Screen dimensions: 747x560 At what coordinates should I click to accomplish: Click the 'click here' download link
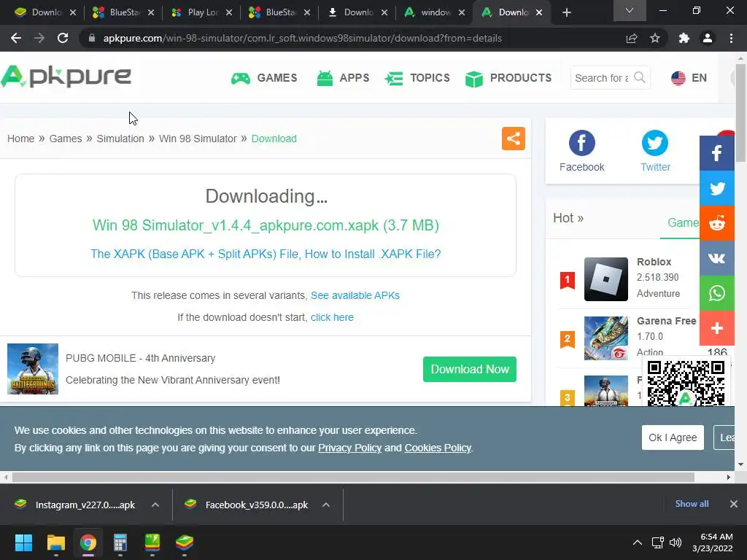[x=332, y=317]
